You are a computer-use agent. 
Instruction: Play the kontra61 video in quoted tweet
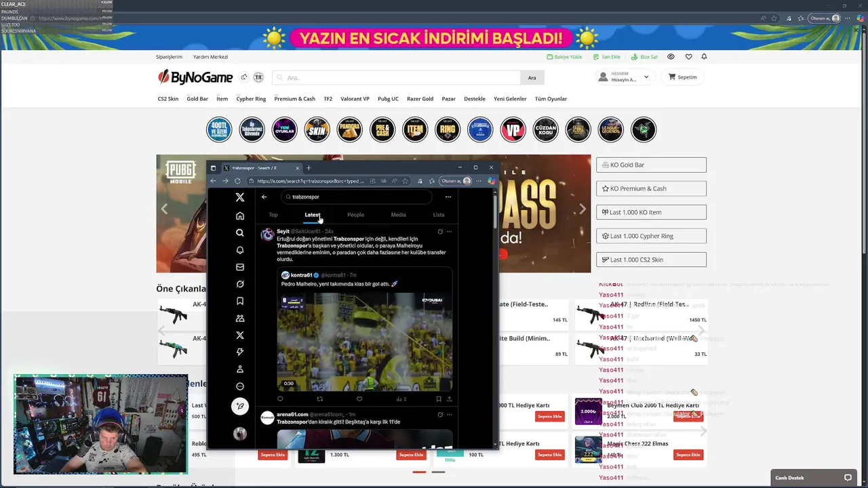[365, 342]
